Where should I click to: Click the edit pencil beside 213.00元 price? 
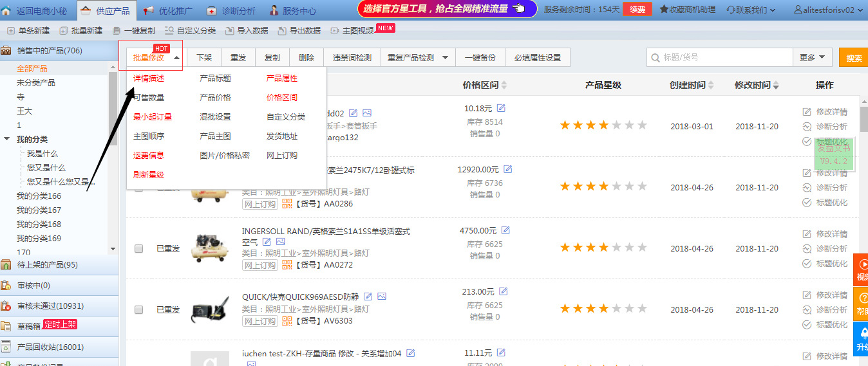tap(504, 291)
